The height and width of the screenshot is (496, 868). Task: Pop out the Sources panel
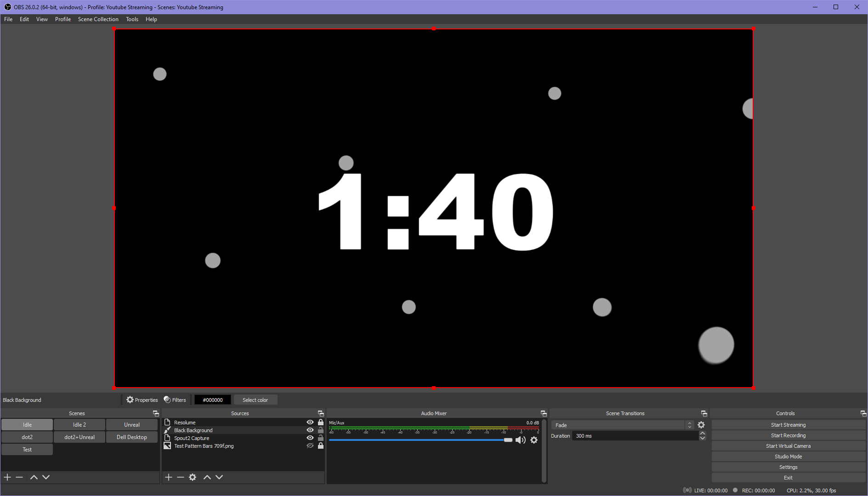[x=320, y=413]
